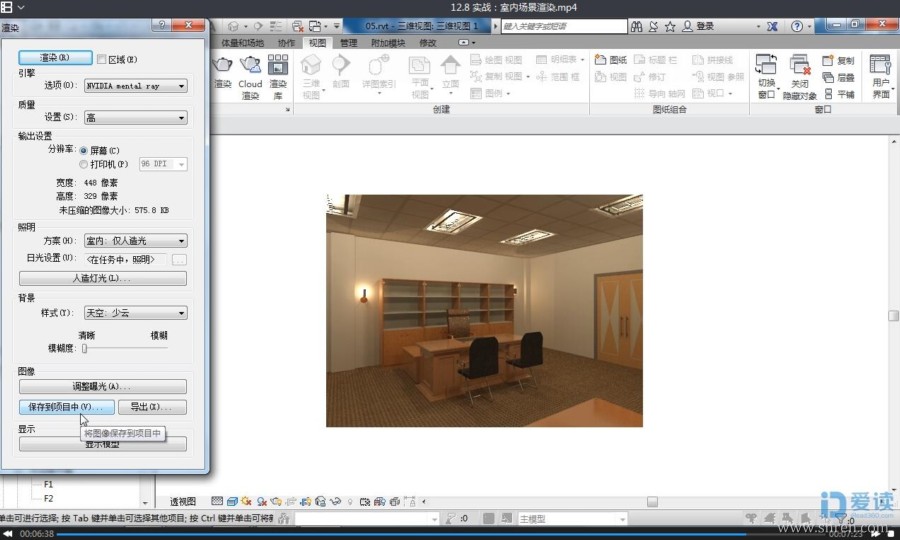
Task: Switch to the Modify (修改) ribbon tab
Action: (428, 43)
